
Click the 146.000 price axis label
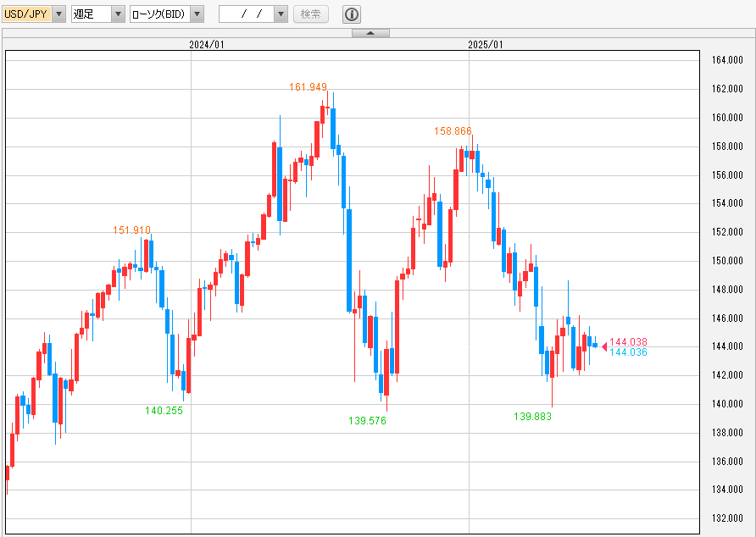point(727,318)
